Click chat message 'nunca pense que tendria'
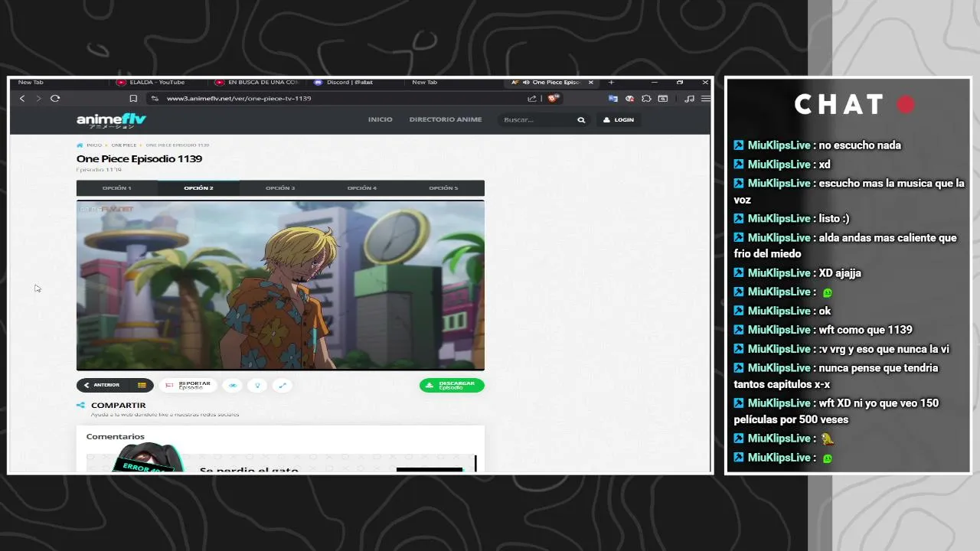980x551 pixels. point(878,368)
